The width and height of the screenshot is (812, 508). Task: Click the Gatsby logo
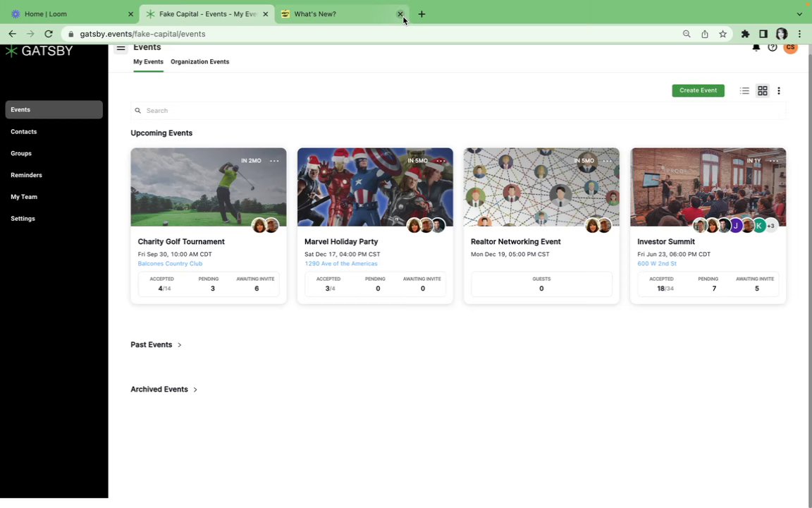pyautogui.click(x=39, y=51)
